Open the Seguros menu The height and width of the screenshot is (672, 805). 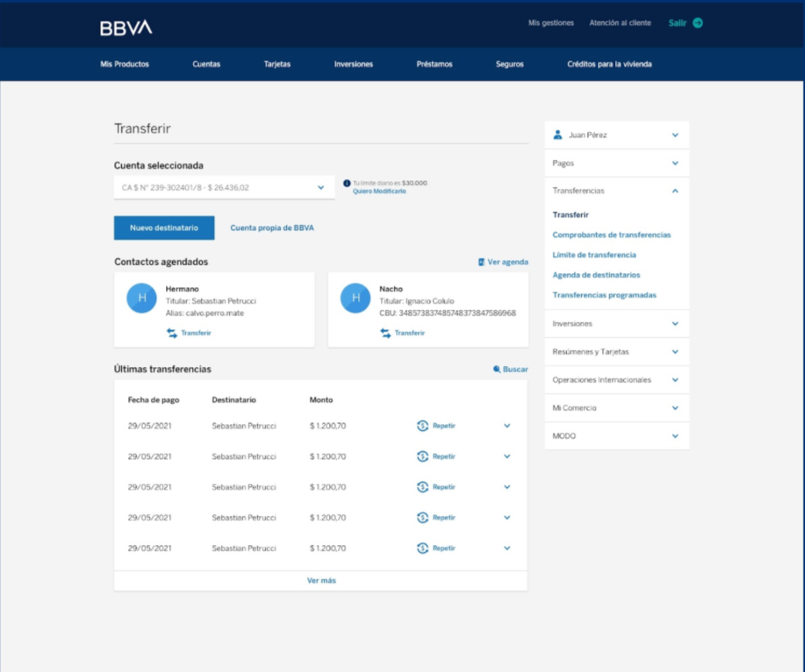(x=510, y=64)
